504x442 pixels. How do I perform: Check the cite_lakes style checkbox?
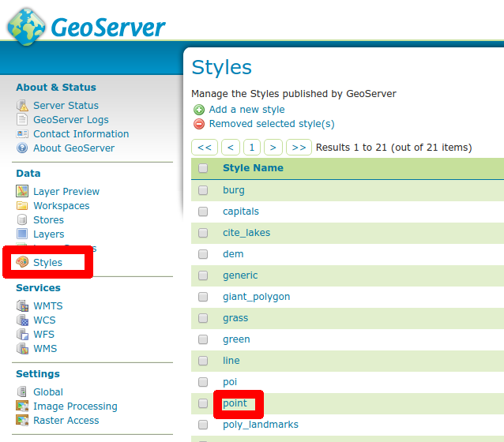[203, 233]
